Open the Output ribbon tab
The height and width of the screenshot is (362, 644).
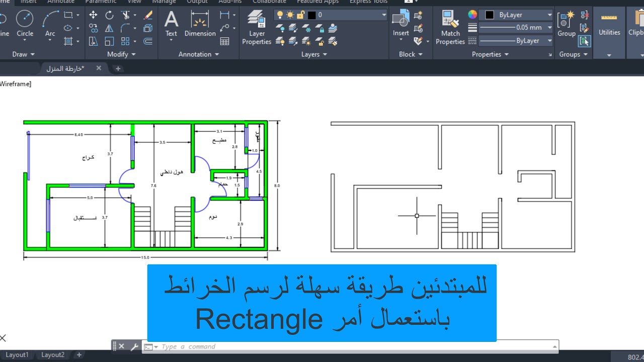point(197,2)
